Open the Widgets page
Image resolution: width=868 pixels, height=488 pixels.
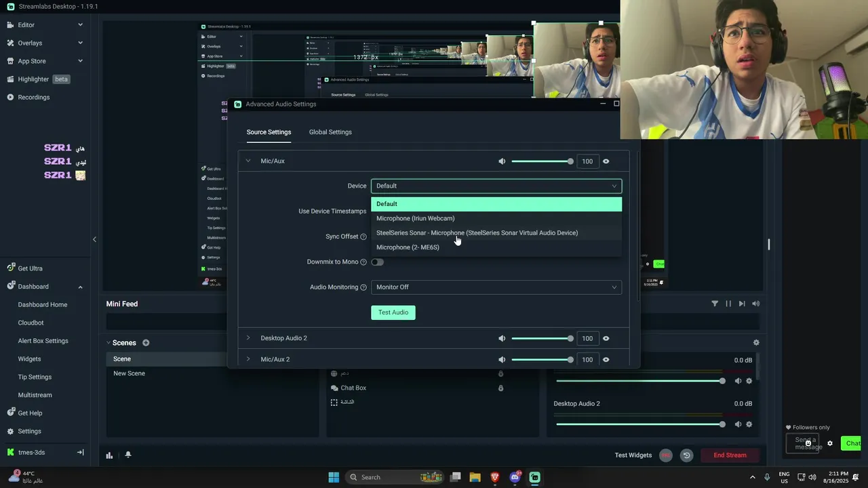(x=29, y=359)
